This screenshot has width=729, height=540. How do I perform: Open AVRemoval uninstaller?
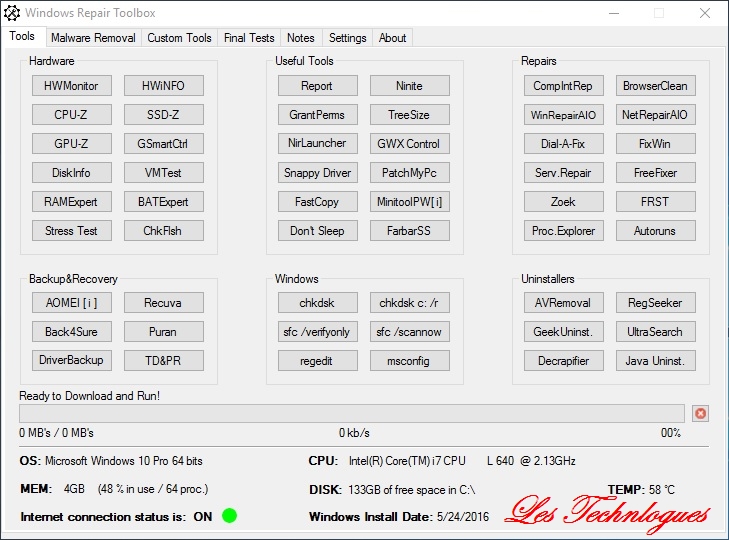pyautogui.click(x=563, y=303)
